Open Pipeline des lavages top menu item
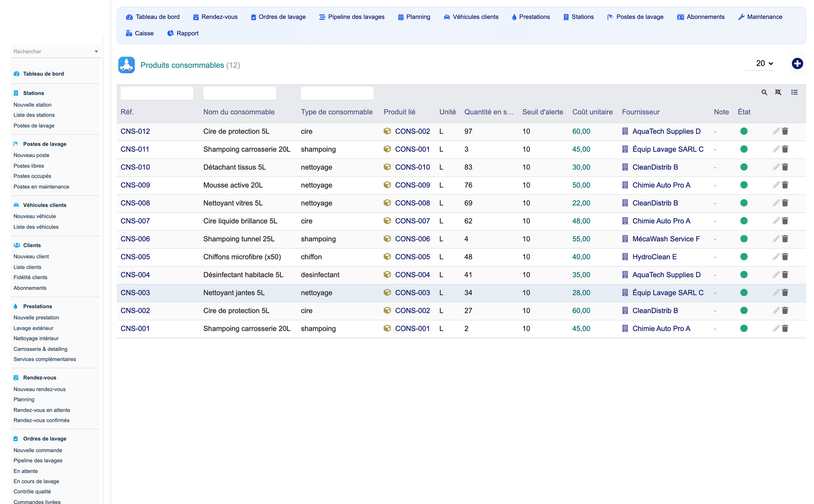 pos(352,17)
